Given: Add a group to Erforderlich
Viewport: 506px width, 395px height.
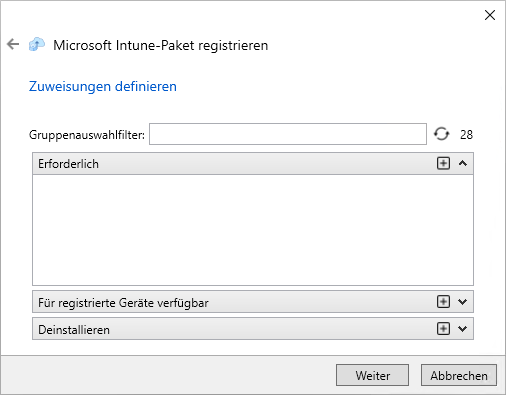Looking at the screenshot, I should (x=443, y=163).
